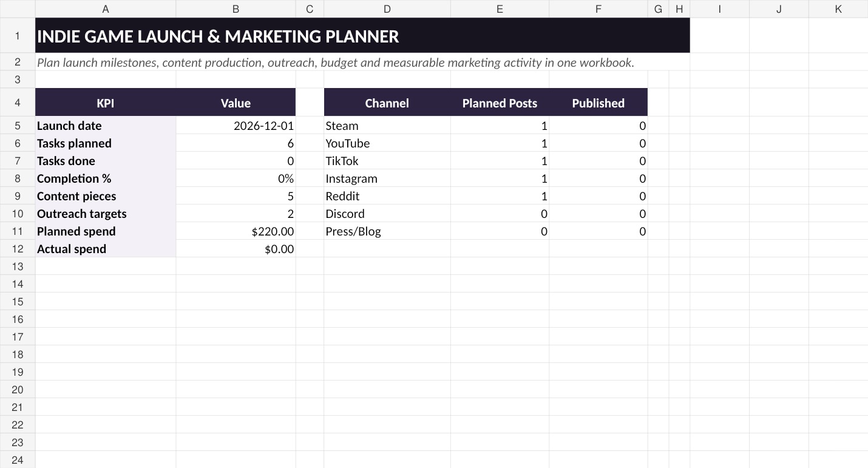Click the "Tasks done" cell
This screenshot has height=468, width=868.
tap(106, 161)
